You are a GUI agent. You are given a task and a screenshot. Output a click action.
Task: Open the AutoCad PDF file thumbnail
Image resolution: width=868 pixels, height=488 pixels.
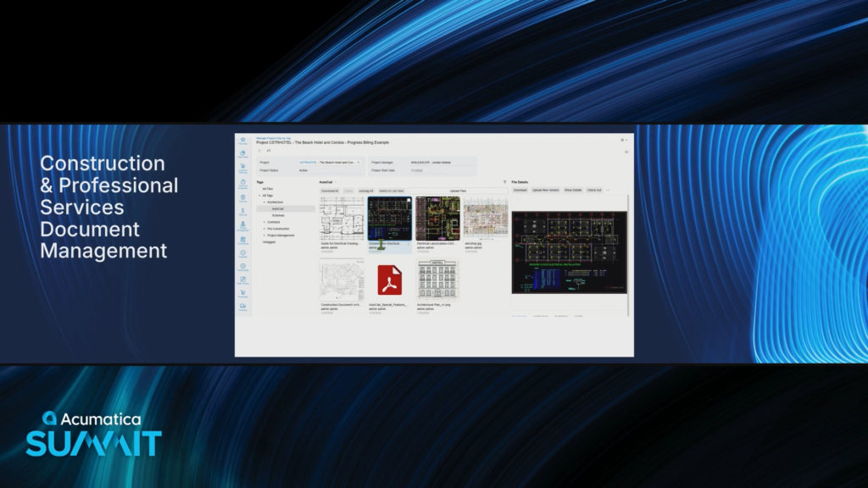point(390,280)
